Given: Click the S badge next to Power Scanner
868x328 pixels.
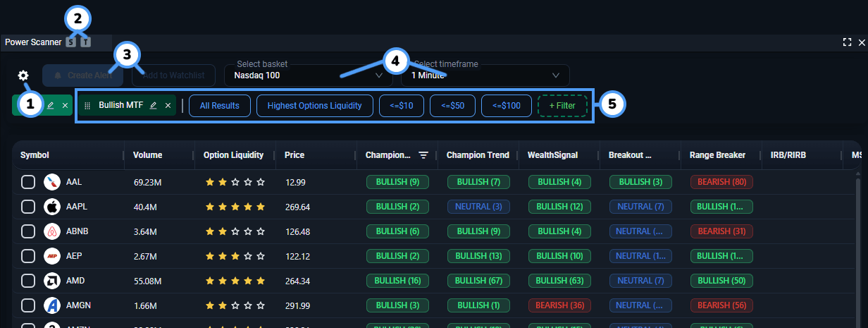Looking at the screenshot, I should click(x=70, y=42).
